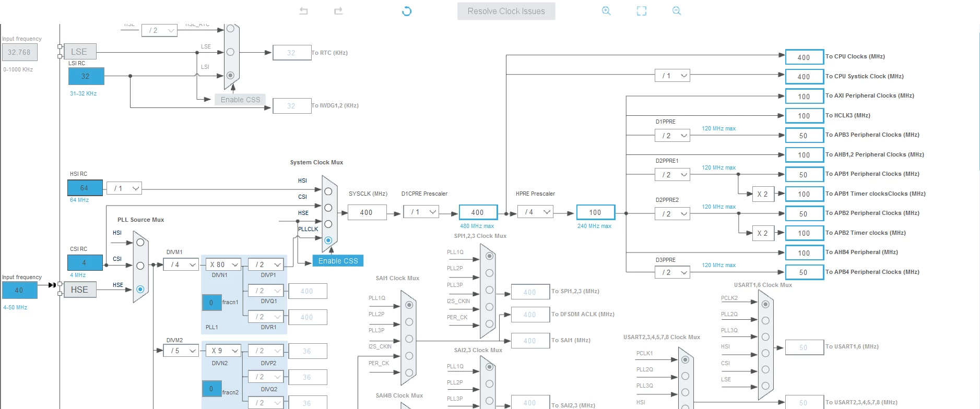
Task: Click the LSI RC 32 value box
Action: click(86, 76)
